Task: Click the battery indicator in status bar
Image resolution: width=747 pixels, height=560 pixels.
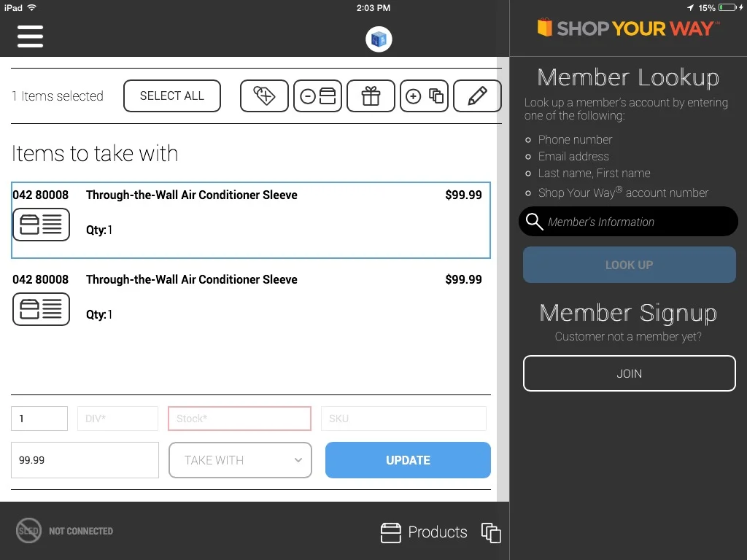Action: tap(728, 7)
